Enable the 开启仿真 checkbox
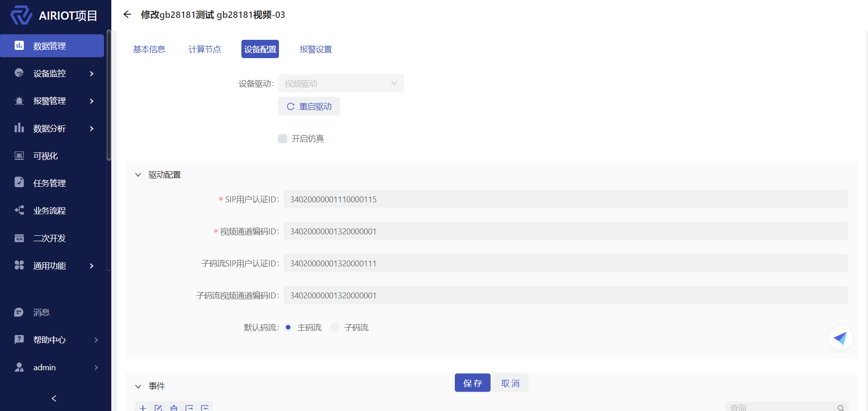Viewport: 868px width, 411px height. (283, 138)
